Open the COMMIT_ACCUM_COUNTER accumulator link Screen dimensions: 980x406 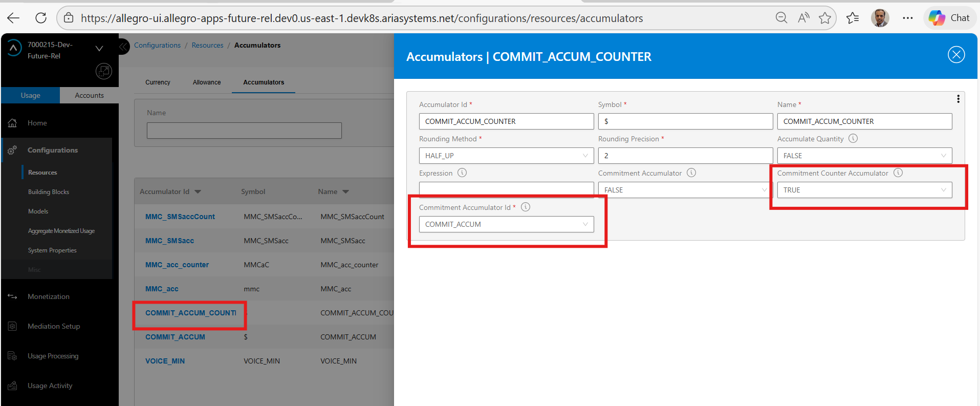(191, 313)
